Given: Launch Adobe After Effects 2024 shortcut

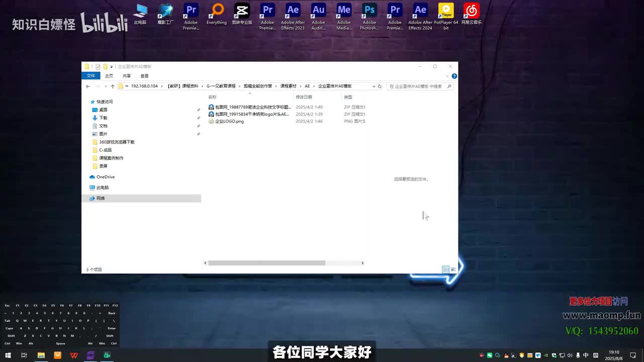Looking at the screenshot, I should pos(420,16).
